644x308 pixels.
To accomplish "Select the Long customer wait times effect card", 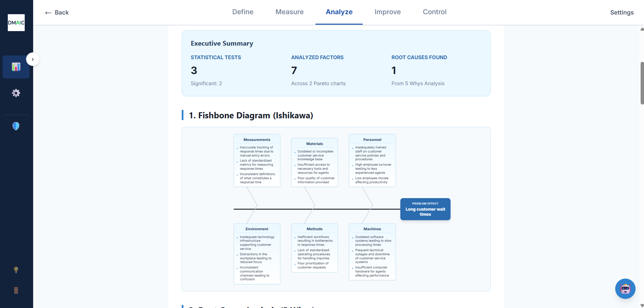I will (x=425, y=209).
